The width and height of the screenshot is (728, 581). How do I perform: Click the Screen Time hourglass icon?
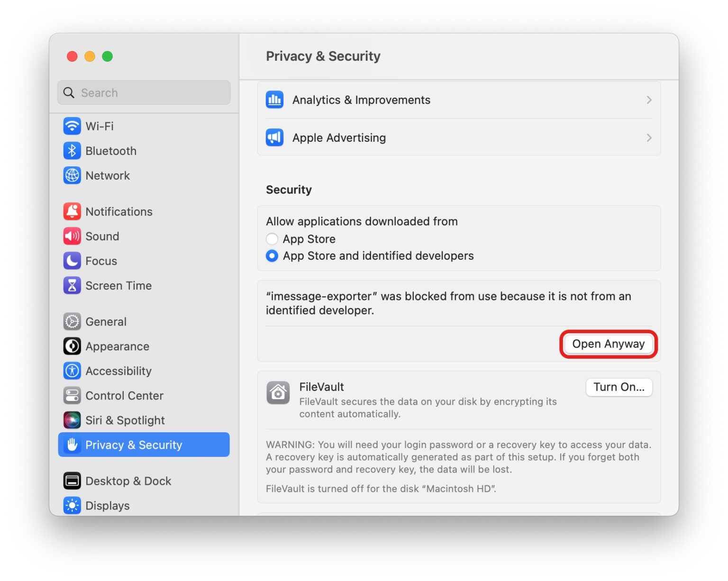point(72,285)
